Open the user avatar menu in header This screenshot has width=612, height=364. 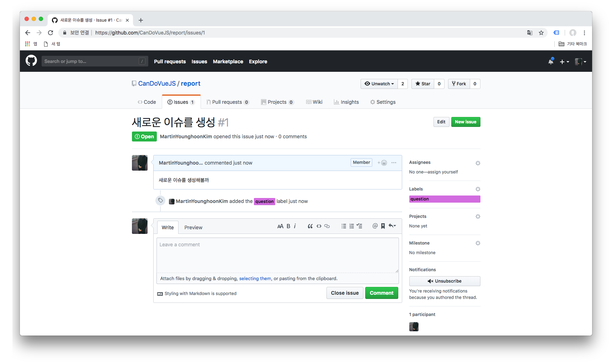[x=580, y=61]
